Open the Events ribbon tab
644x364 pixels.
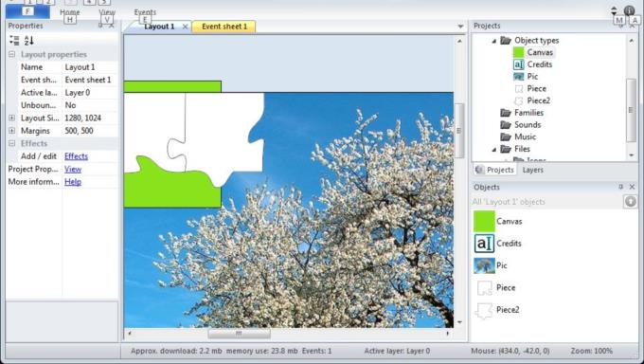(145, 12)
